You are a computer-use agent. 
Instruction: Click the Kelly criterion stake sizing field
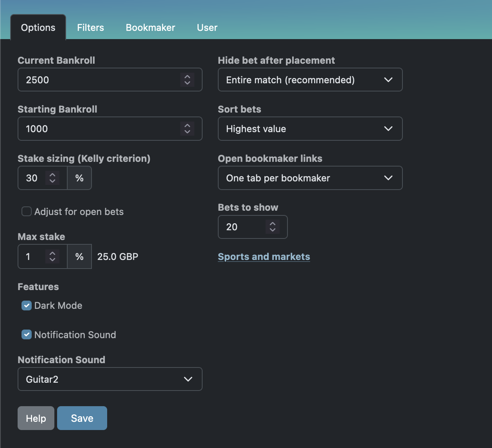[43, 178]
